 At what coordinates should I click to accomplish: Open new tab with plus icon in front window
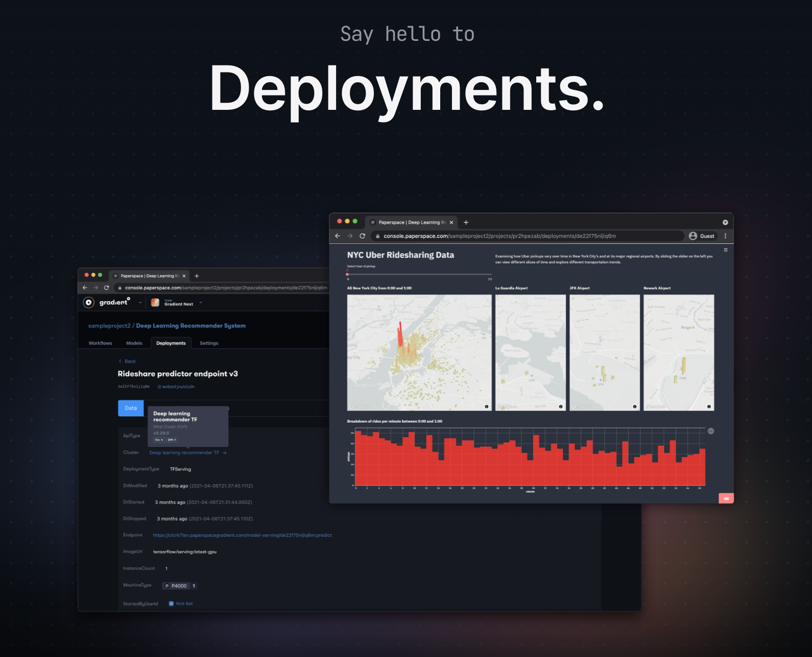[466, 222]
